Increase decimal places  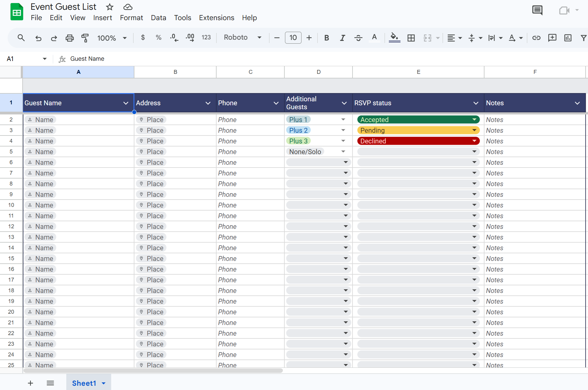click(190, 38)
